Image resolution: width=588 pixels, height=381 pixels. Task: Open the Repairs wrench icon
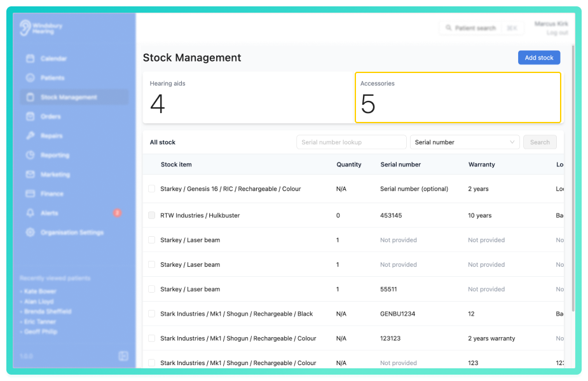point(31,136)
